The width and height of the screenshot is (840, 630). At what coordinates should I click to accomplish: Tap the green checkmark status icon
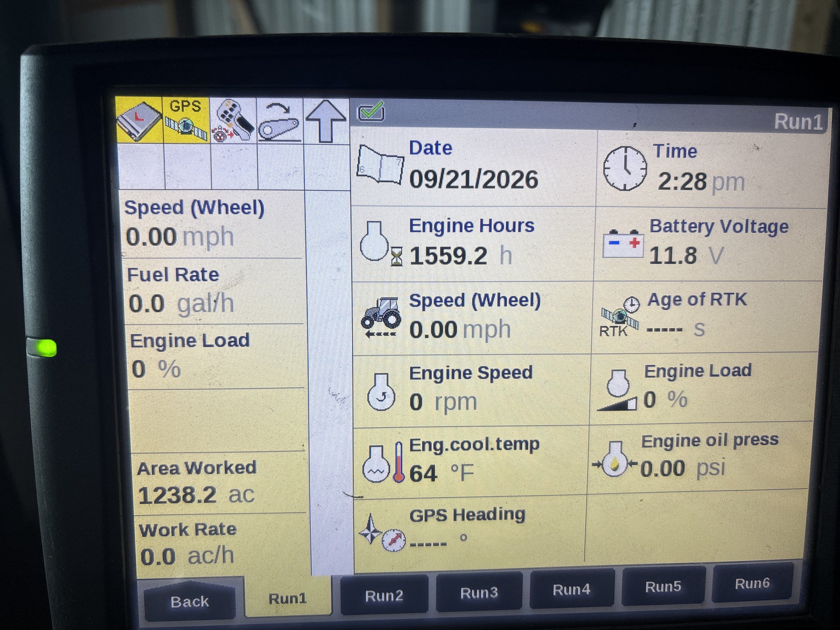coord(371,111)
